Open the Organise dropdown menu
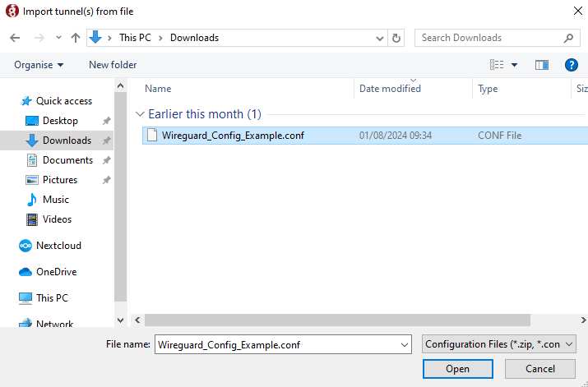Viewport: 588px width, 387px height. (x=39, y=65)
